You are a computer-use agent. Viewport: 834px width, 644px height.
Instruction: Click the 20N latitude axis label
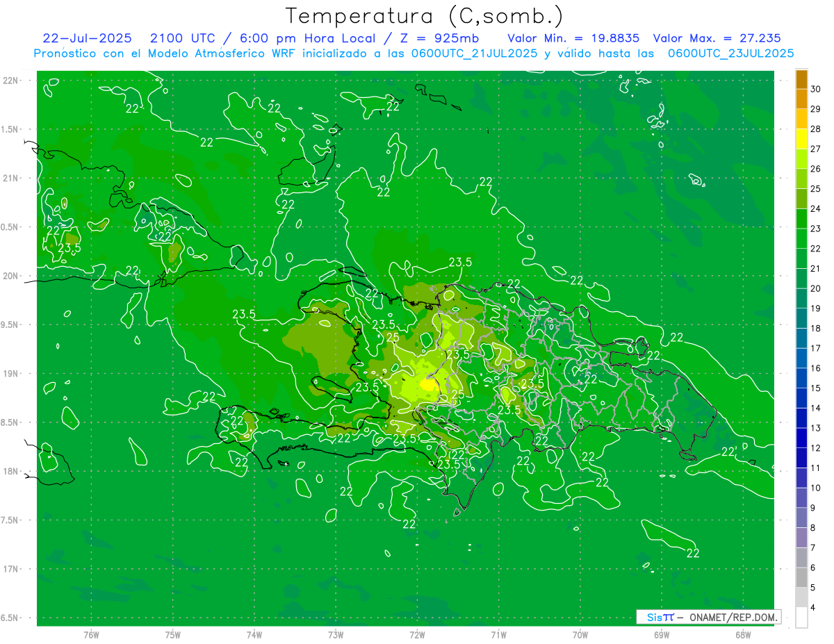click(10, 276)
